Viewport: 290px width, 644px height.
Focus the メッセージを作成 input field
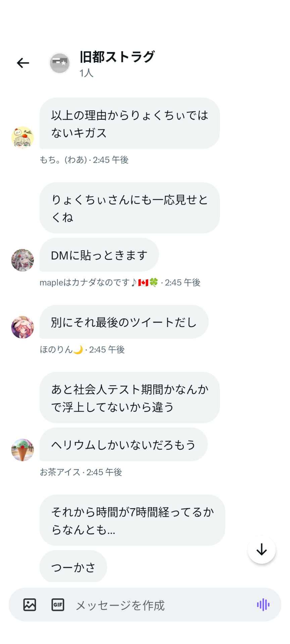tap(161, 605)
